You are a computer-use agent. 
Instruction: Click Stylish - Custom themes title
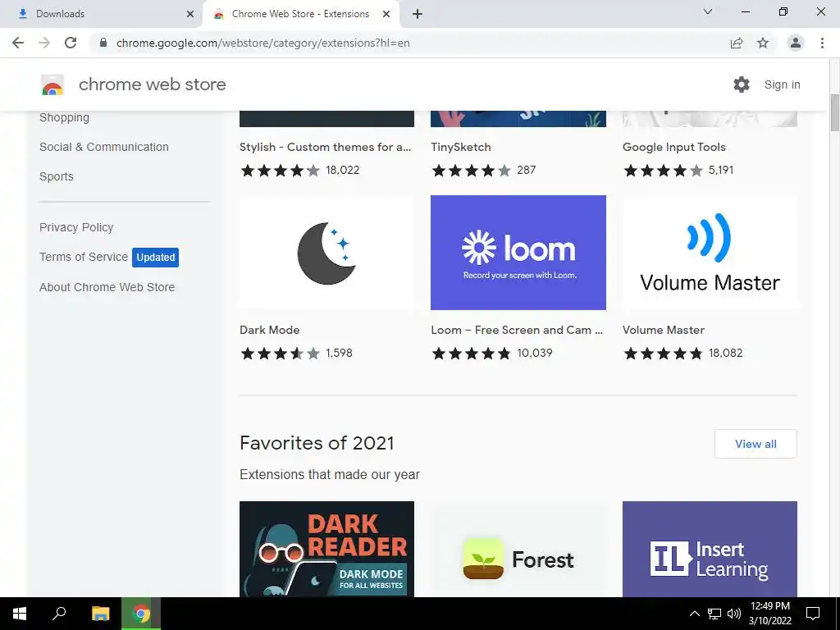click(325, 147)
